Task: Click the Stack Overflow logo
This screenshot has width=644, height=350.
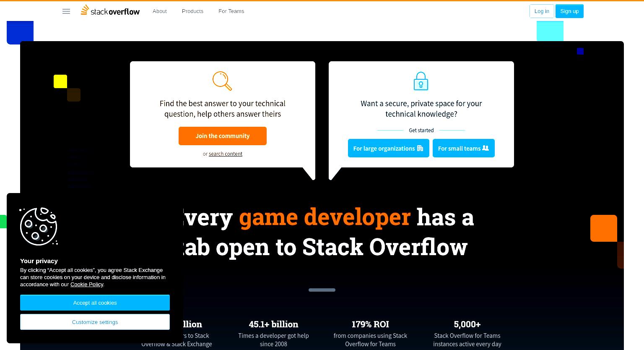Action: 110,10
